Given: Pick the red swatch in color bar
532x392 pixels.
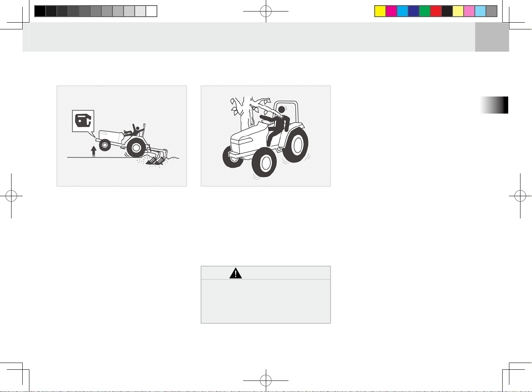Looking at the screenshot, I should (x=436, y=11).
